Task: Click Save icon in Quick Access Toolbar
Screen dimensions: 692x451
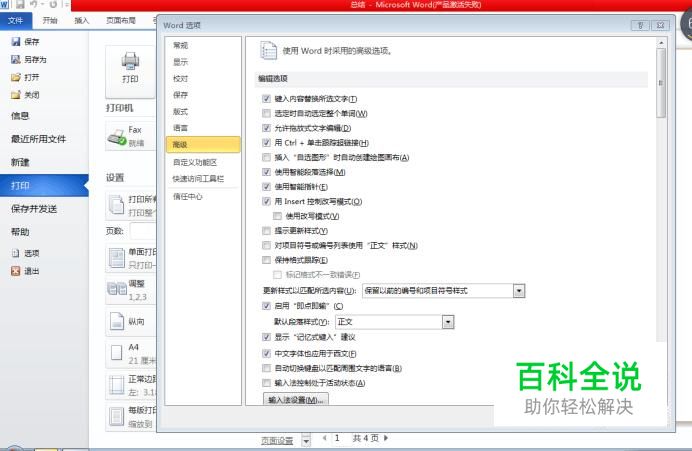Action: tap(20, 4)
